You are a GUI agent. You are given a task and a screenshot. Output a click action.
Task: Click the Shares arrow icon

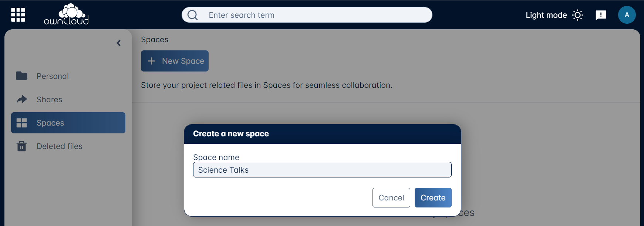pos(22,99)
